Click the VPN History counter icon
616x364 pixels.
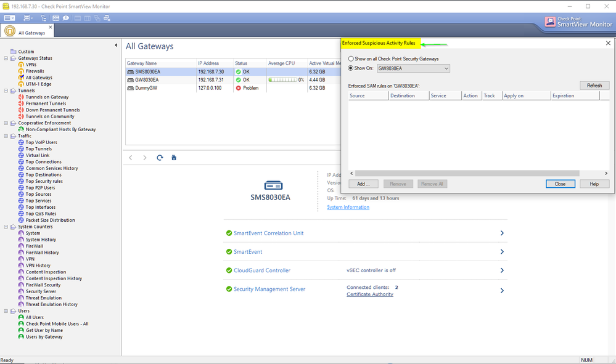21,265
